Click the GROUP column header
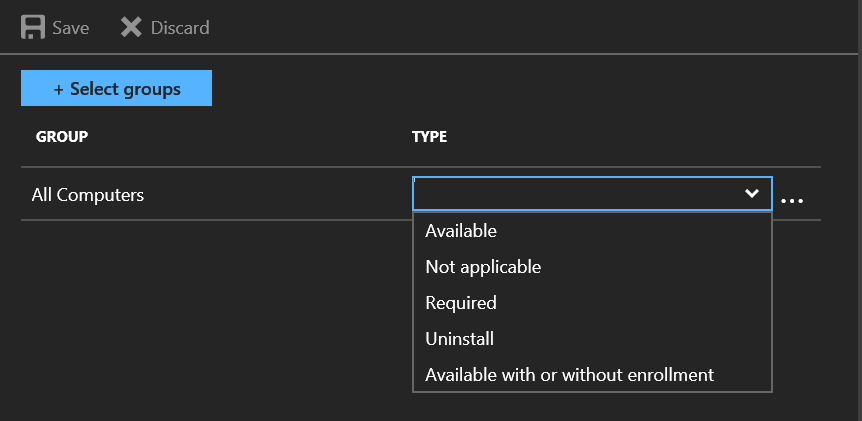This screenshot has height=421, width=862. click(62, 136)
